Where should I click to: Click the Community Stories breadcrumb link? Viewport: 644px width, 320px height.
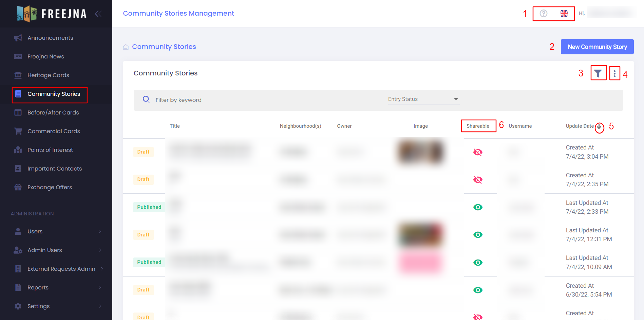(164, 47)
